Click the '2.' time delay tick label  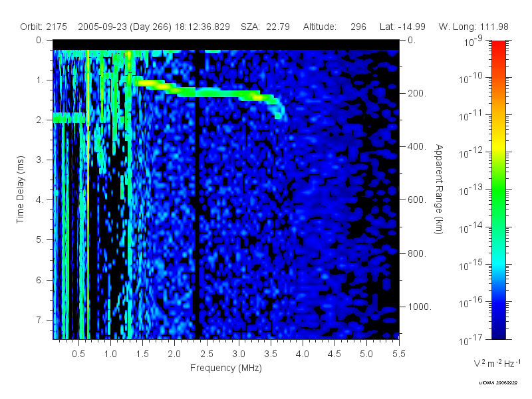coord(40,120)
